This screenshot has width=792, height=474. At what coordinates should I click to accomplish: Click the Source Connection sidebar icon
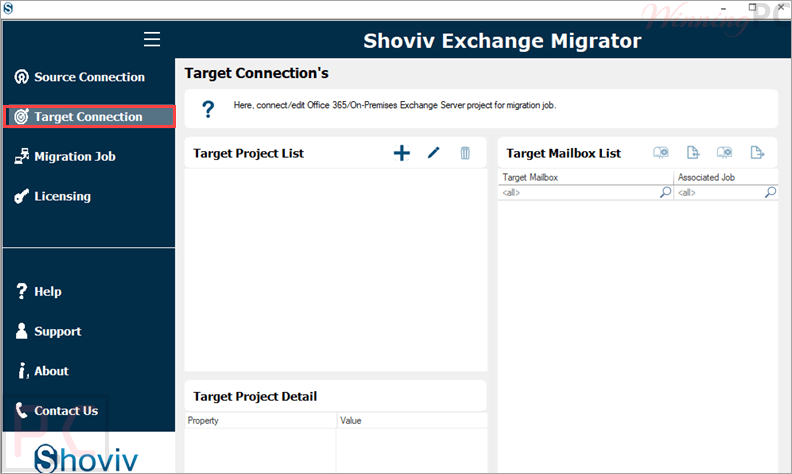pyautogui.click(x=21, y=77)
